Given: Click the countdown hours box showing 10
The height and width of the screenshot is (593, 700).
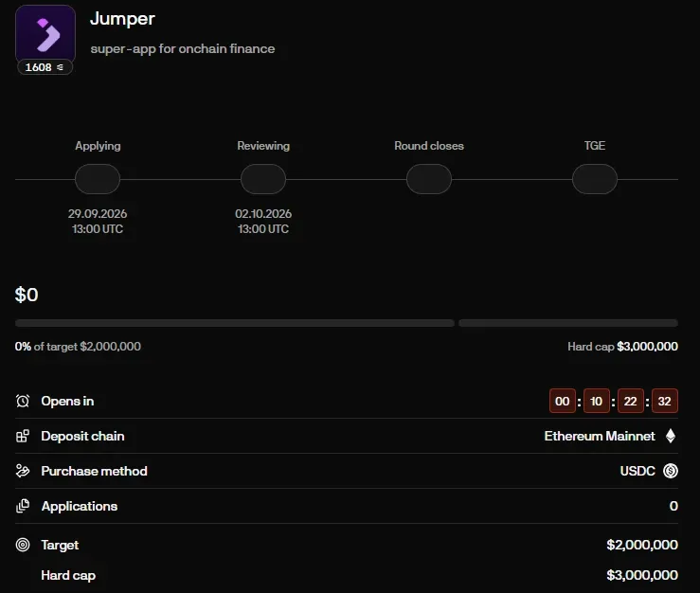Looking at the screenshot, I should point(597,401).
